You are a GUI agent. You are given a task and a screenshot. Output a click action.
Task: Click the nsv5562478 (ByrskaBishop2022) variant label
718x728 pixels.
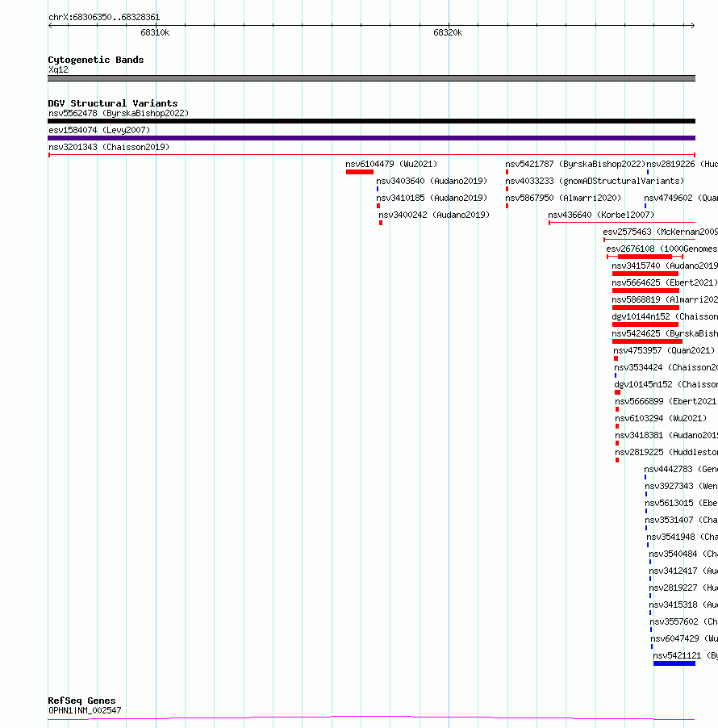tap(119, 113)
